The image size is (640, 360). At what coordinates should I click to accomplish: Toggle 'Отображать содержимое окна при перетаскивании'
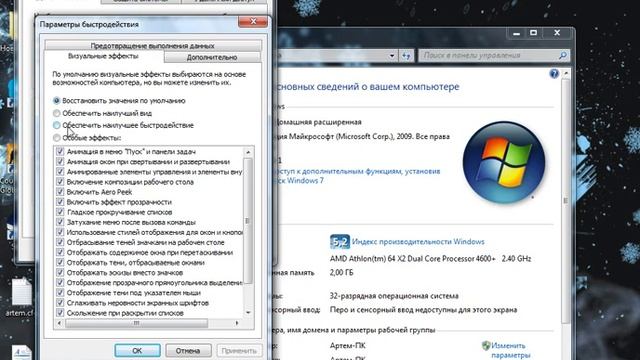coord(60,252)
